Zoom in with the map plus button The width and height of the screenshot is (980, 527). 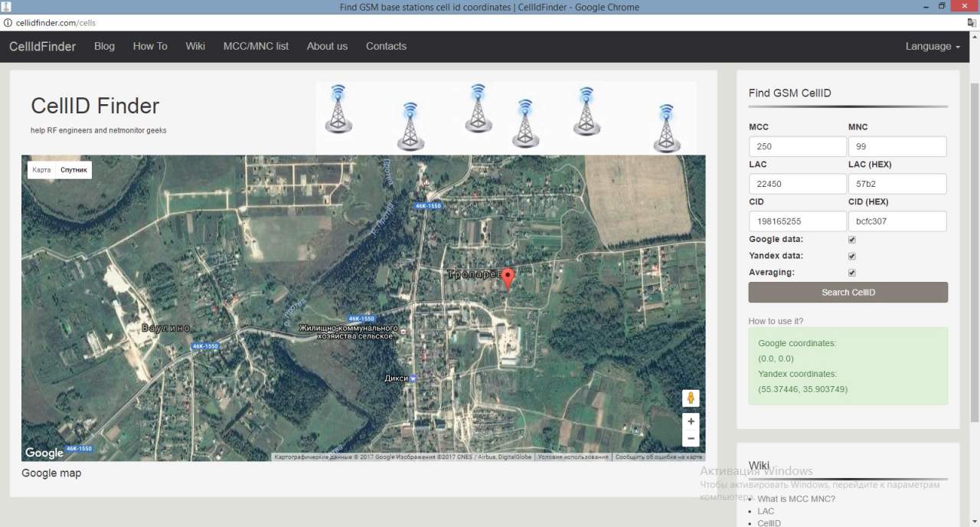coord(691,421)
